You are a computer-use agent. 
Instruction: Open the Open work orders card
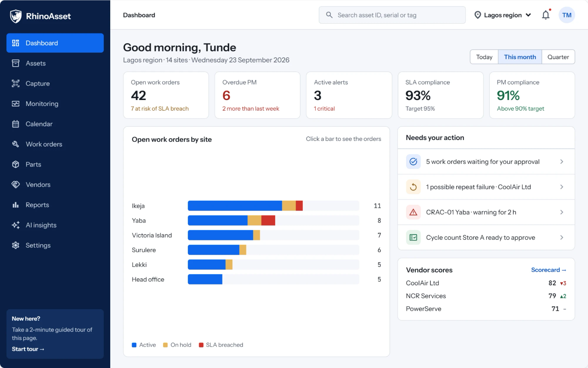click(x=166, y=95)
